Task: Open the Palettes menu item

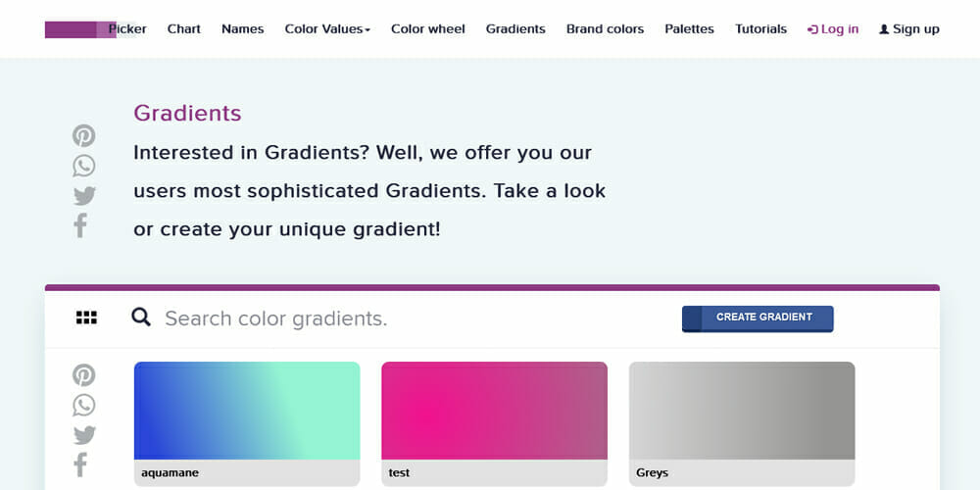Action: click(689, 29)
